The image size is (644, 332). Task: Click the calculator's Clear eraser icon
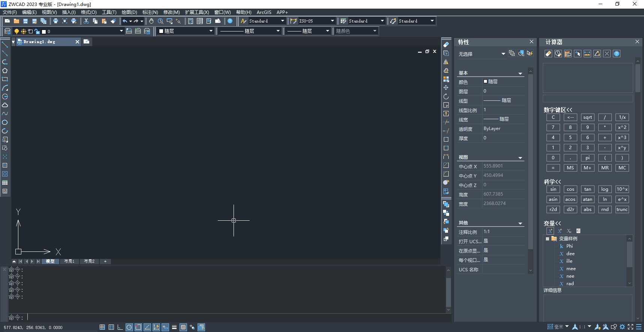click(x=548, y=54)
